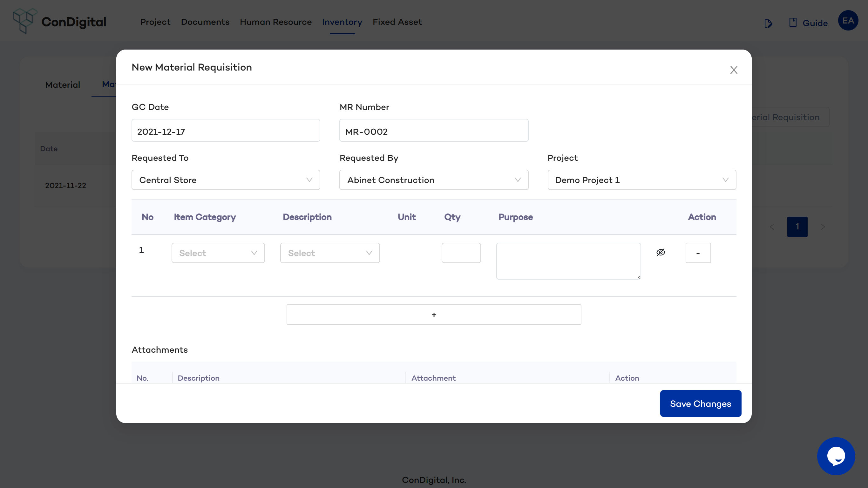Open the Human Resource menu
This screenshot has height=488, width=868.
275,22
